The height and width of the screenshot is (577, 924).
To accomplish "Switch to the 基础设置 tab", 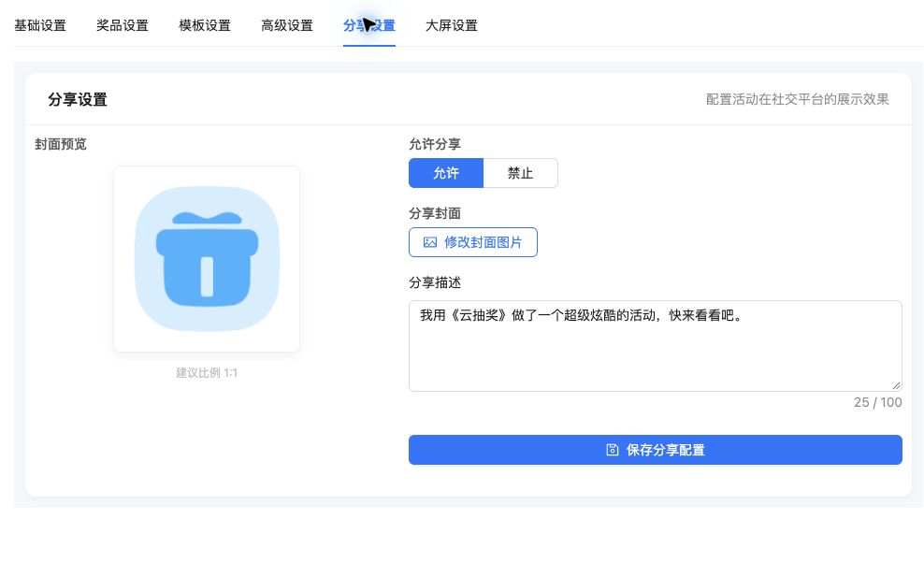I will coord(40,25).
